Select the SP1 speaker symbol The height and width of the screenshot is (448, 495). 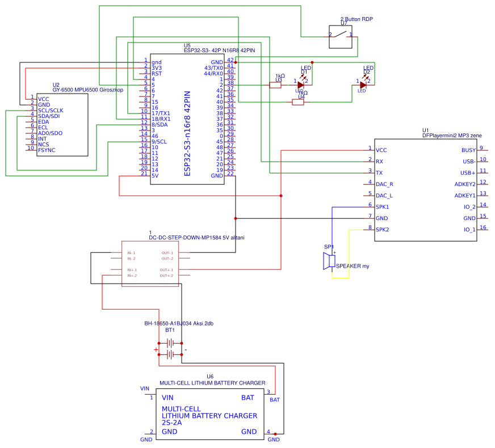click(x=329, y=261)
